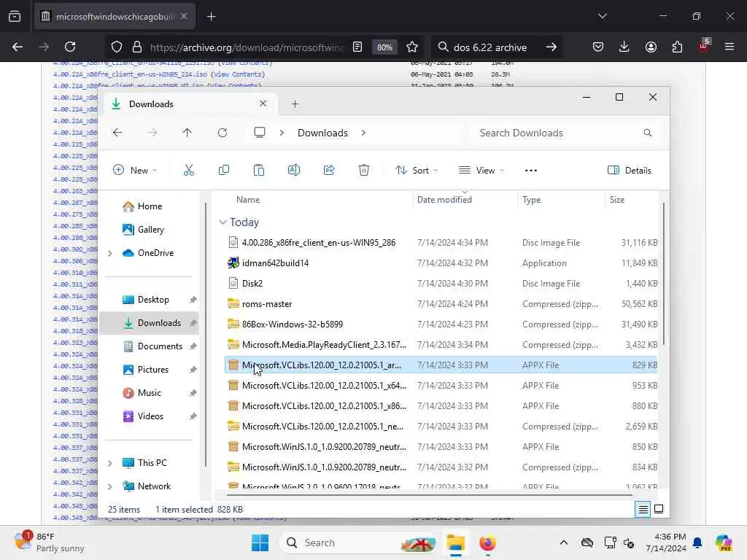
Task: Add a new File Explorer tab
Action: point(295,104)
